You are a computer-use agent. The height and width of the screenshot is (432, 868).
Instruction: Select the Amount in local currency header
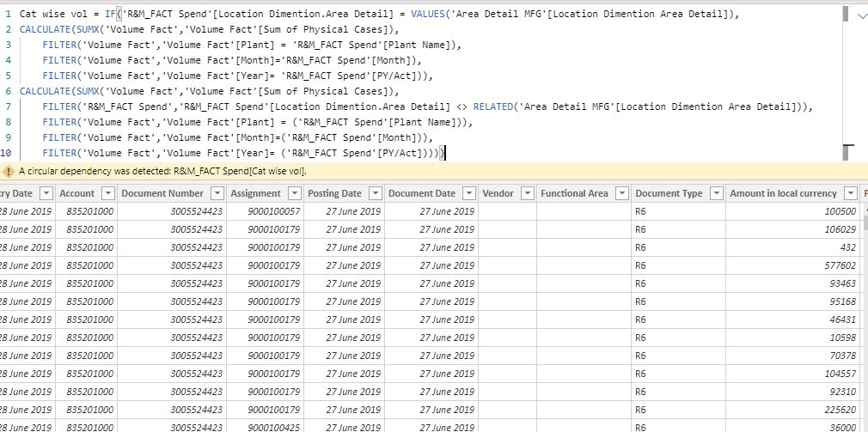point(783,193)
